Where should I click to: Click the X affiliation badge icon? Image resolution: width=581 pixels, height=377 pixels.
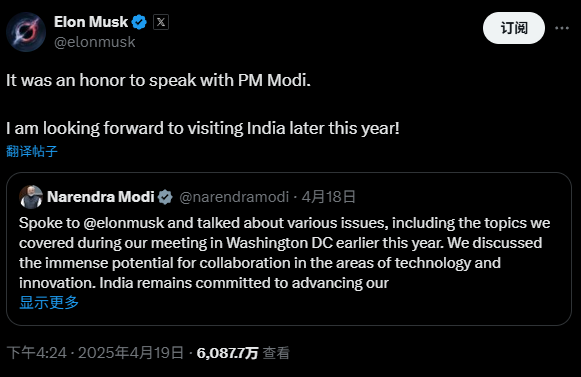tap(161, 22)
